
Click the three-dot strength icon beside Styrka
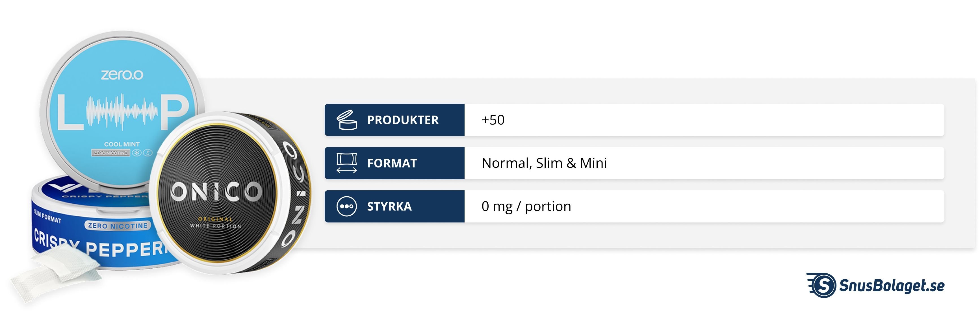(346, 206)
